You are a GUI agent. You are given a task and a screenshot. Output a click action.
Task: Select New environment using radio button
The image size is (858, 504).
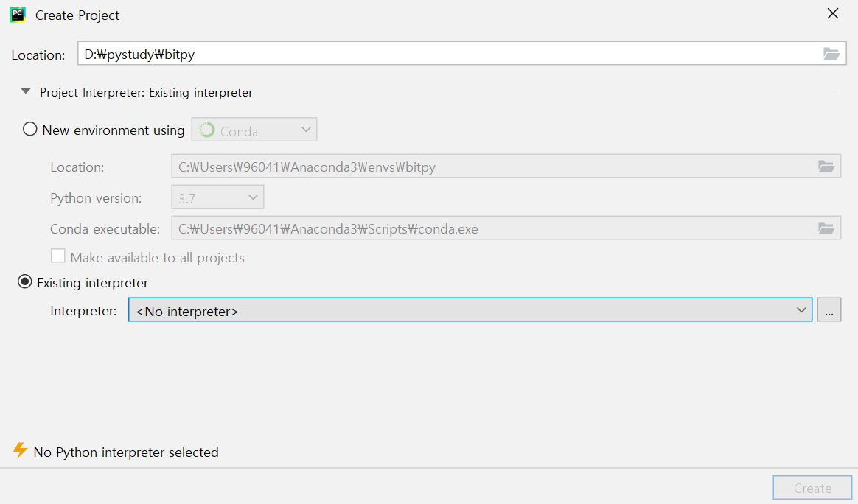29,129
